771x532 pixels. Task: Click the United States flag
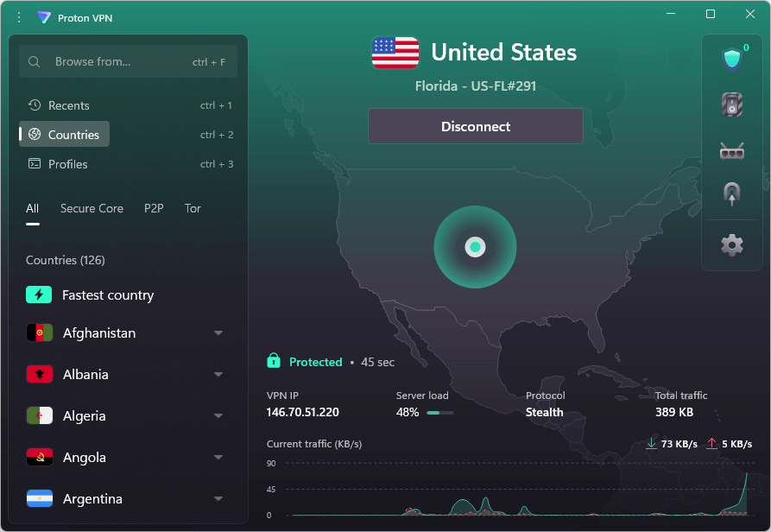(395, 52)
